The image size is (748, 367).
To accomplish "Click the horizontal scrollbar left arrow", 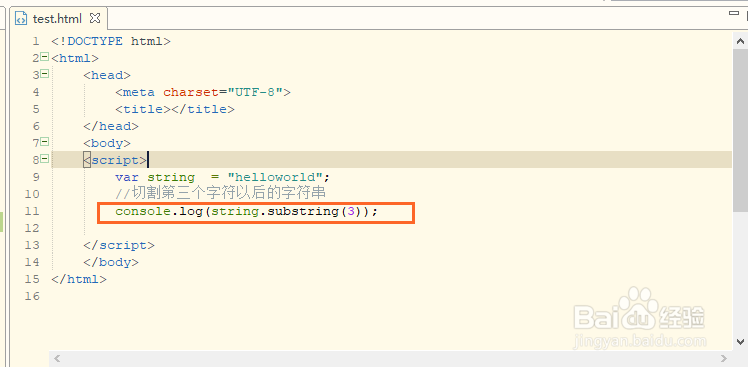I will pos(57,358).
